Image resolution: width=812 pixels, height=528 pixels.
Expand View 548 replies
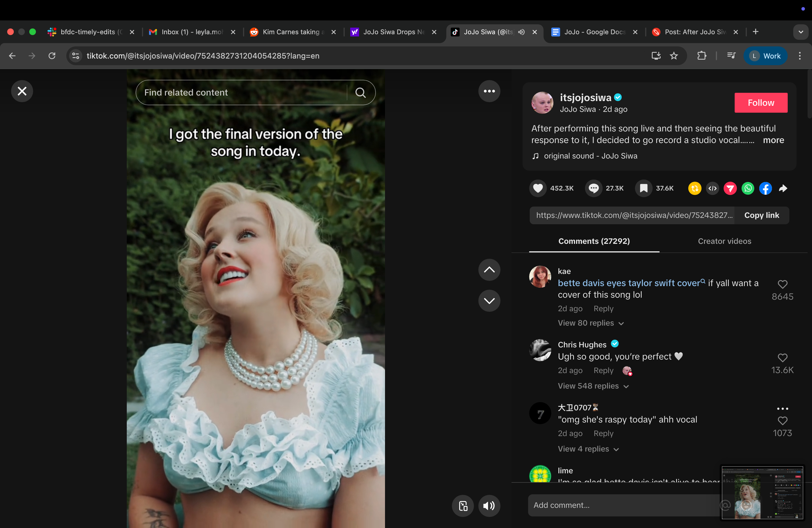tap(593, 386)
